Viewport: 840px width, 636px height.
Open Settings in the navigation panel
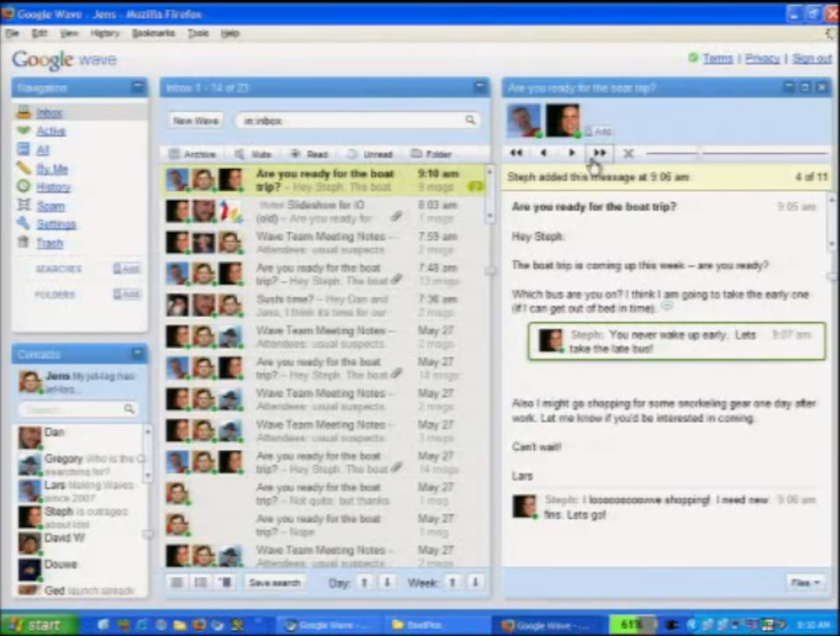(x=56, y=225)
